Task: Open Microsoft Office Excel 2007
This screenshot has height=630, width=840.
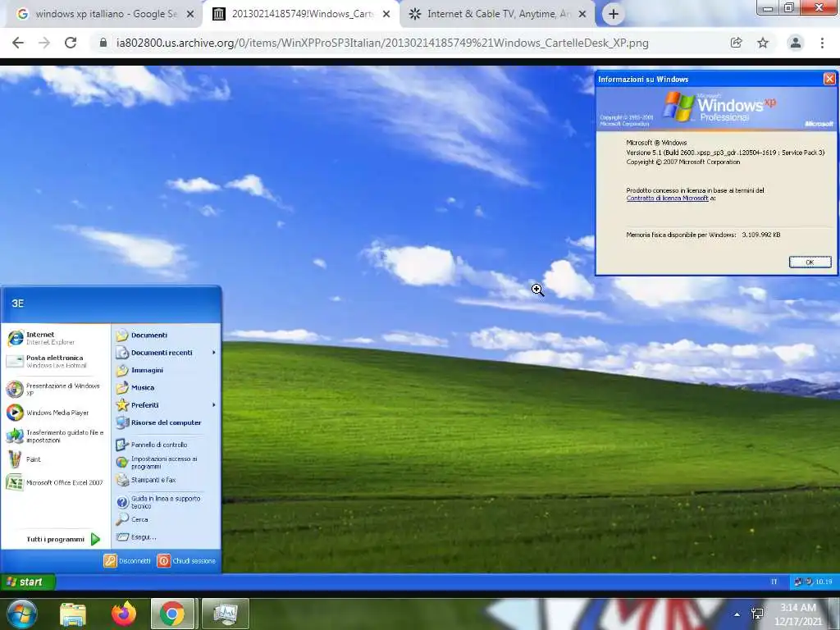Action: (55, 482)
